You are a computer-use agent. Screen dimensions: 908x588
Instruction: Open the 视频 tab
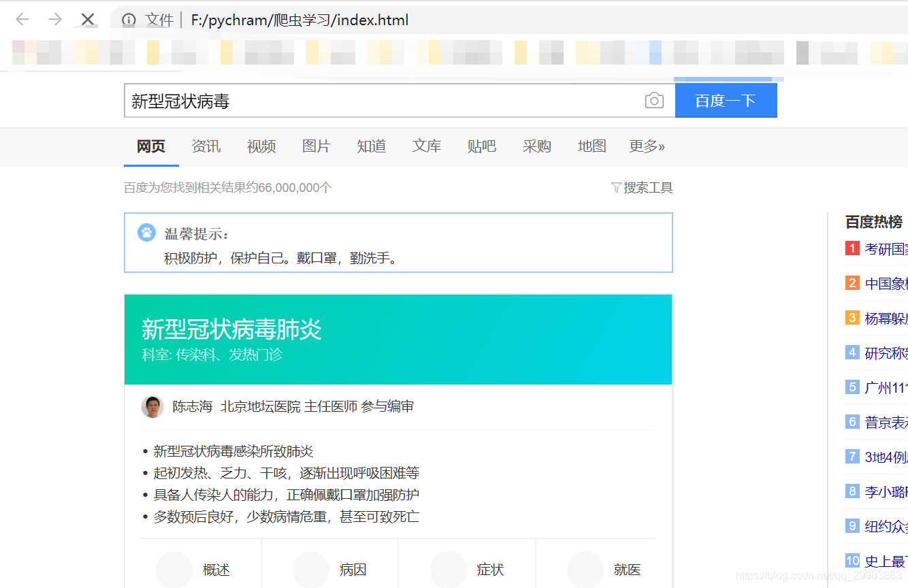pyautogui.click(x=261, y=146)
